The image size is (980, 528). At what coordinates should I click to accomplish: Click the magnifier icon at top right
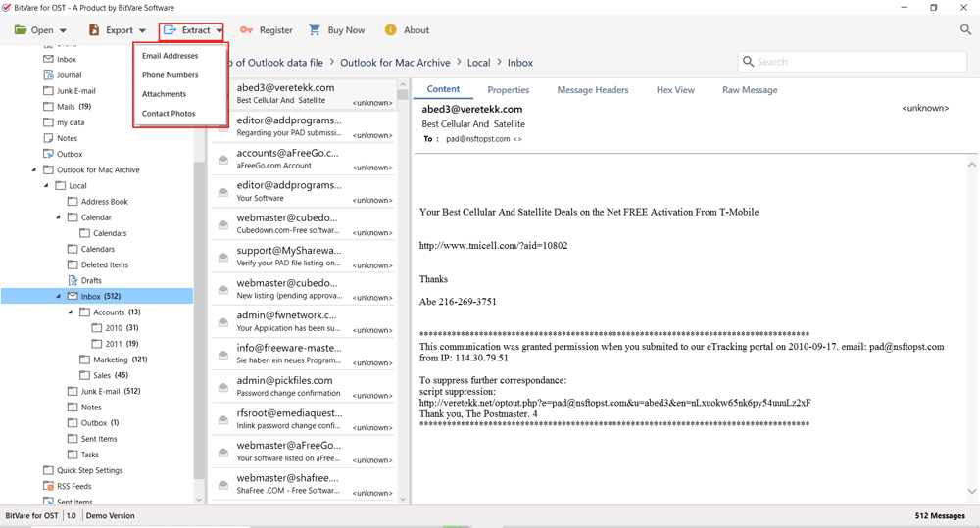click(x=965, y=30)
